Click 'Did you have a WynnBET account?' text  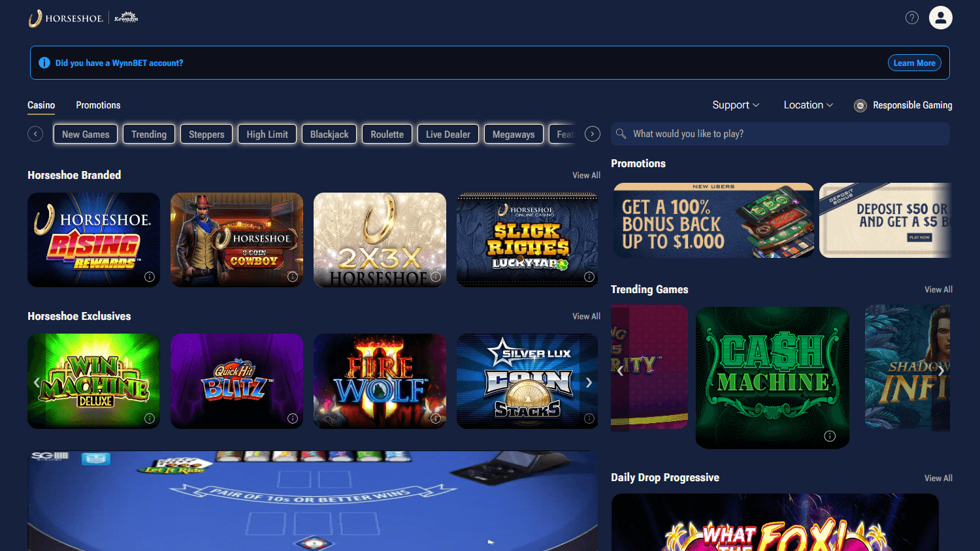pos(119,63)
